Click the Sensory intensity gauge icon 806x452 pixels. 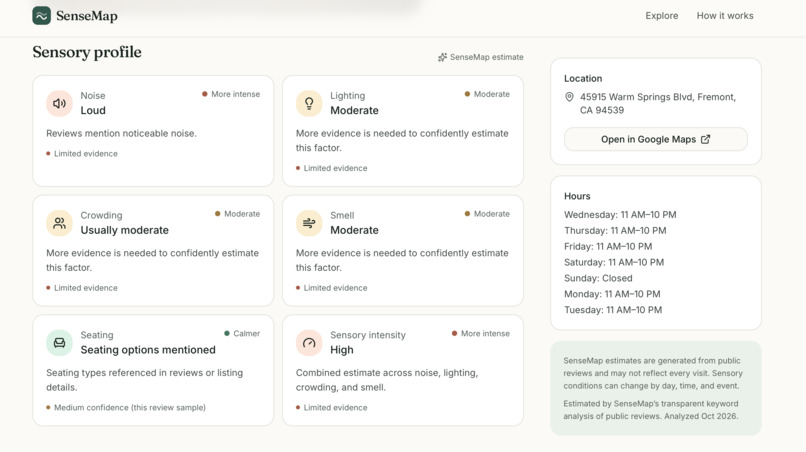309,343
